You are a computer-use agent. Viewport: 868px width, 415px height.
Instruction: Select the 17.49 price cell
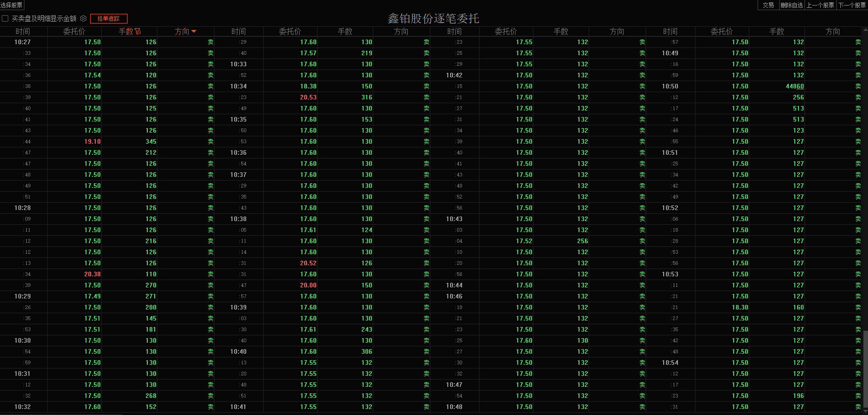(93, 296)
